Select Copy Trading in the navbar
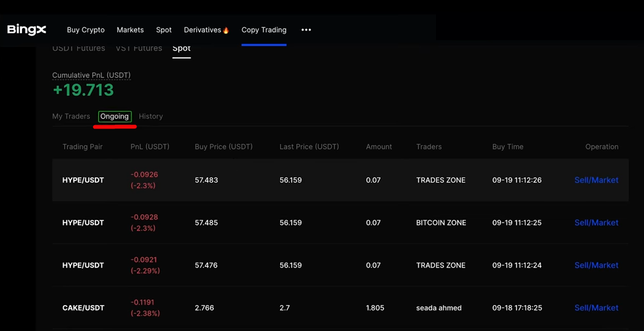 [x=264, y=30]
